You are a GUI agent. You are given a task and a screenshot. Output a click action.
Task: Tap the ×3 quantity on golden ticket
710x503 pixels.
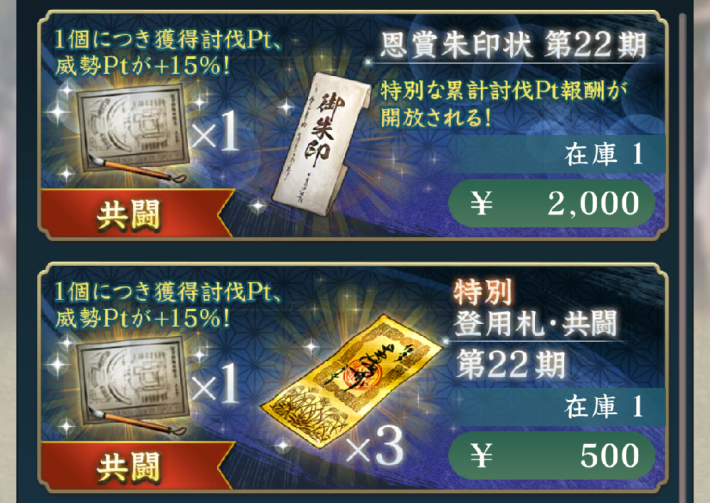click(375, 446)
